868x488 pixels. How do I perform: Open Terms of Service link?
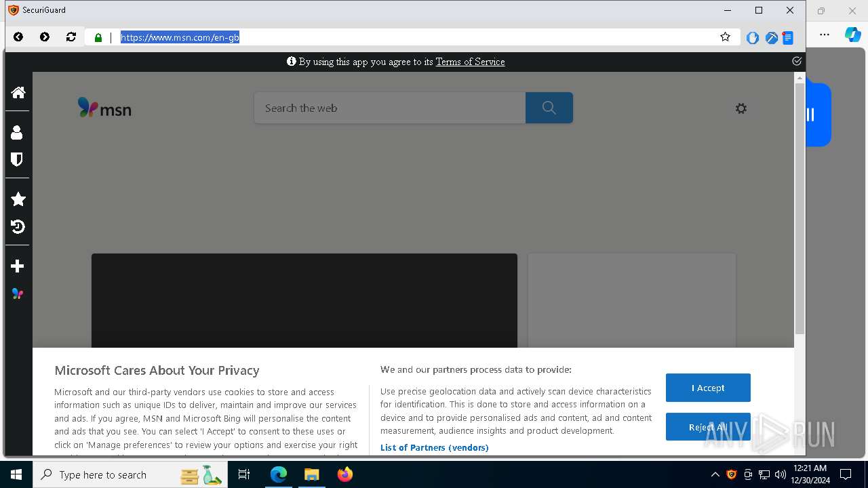point(470,62)
